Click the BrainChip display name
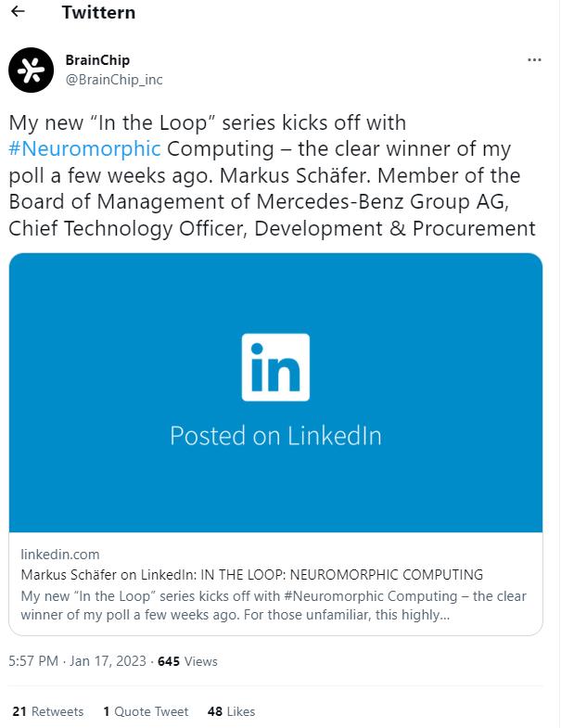This screenshot has width=561, height=728. click(97, 60)
